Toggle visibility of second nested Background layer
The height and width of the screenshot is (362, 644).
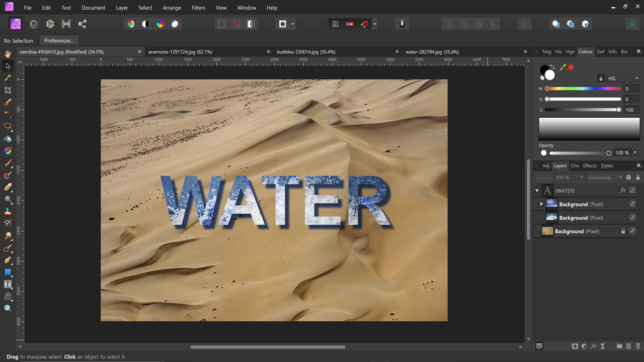632,218
